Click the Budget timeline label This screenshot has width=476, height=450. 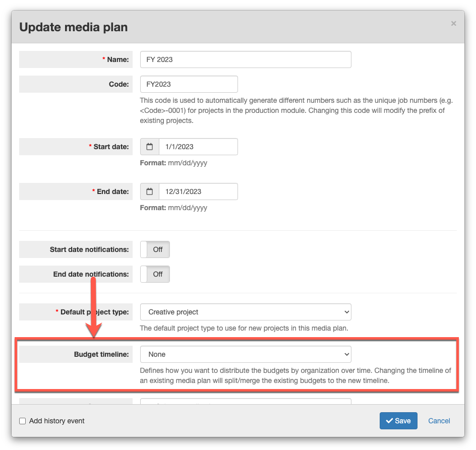click(x=101, y=354)
